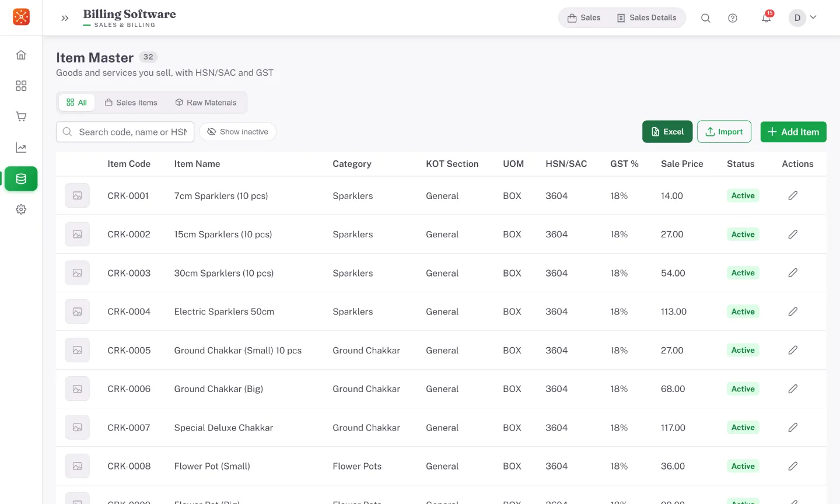Click the Active status badge for CRK-0006

(743, 389)
